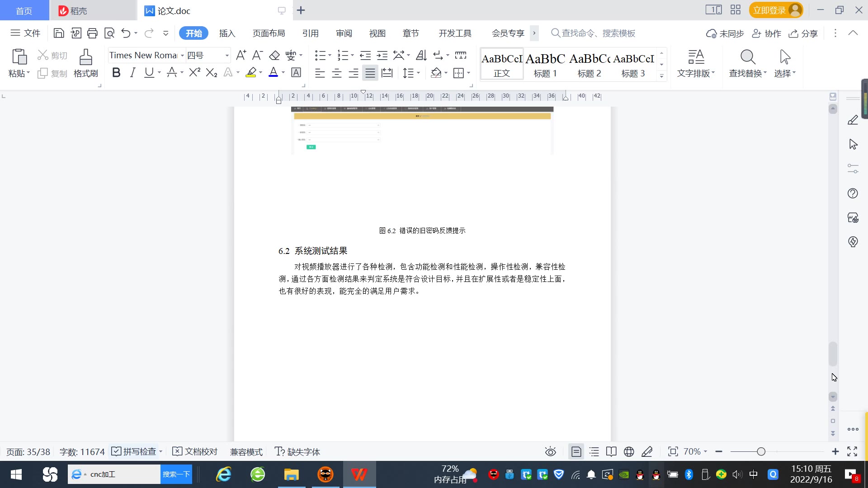Click the superscript X² icon
The image size is (868, 488).
coord(194,73)
